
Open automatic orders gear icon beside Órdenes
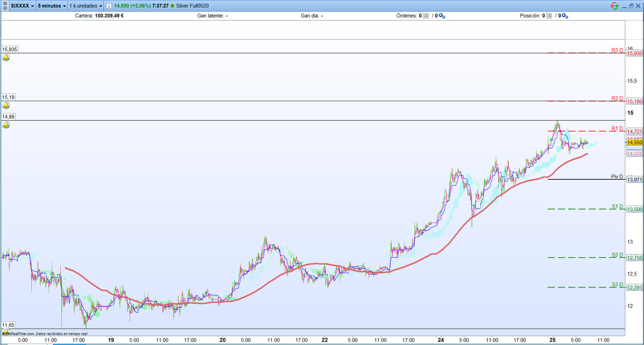(x=442, y=16)
